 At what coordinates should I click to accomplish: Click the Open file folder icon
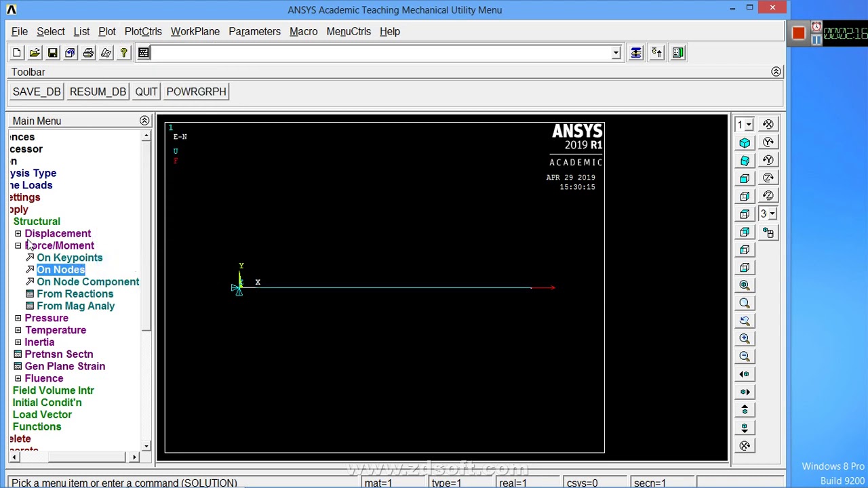35,53
